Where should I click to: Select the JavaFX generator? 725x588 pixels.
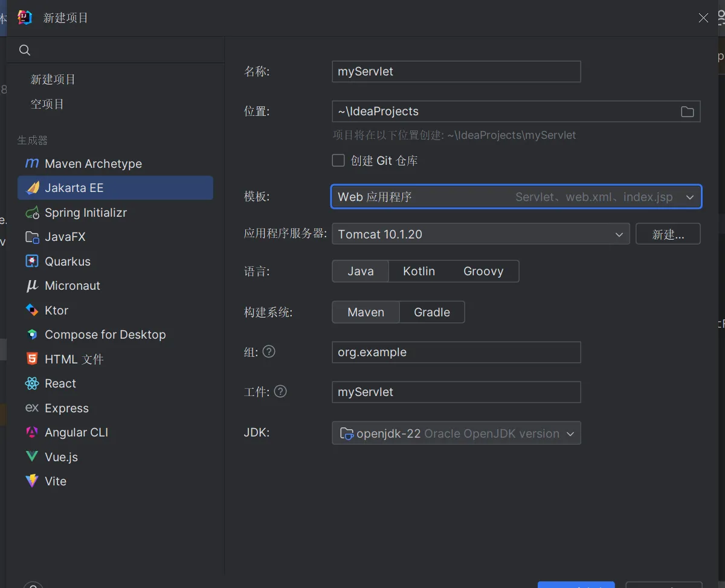(x=115, y=237)
